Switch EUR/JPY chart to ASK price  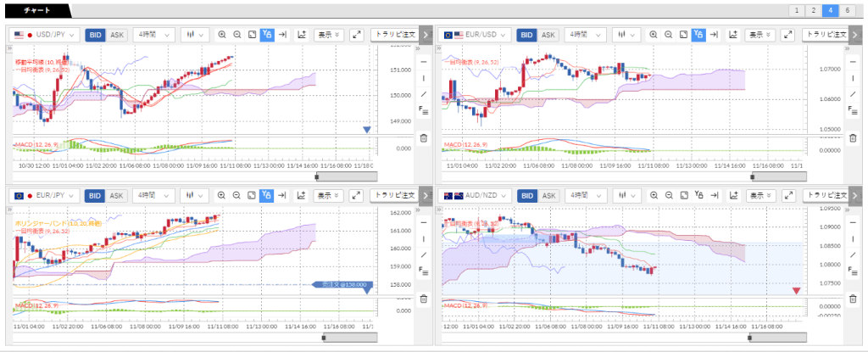(x=117, y=196)
